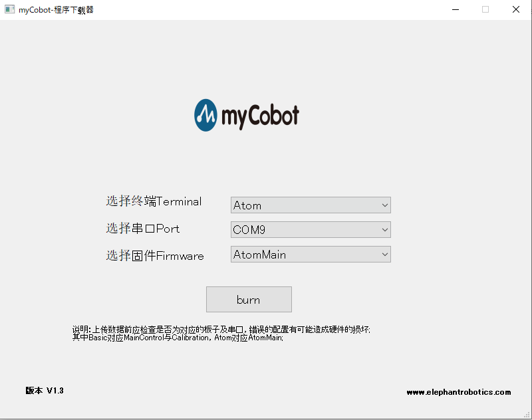
Task: Click the 说明 instruction note text line
Action: (x=221, y=329)
